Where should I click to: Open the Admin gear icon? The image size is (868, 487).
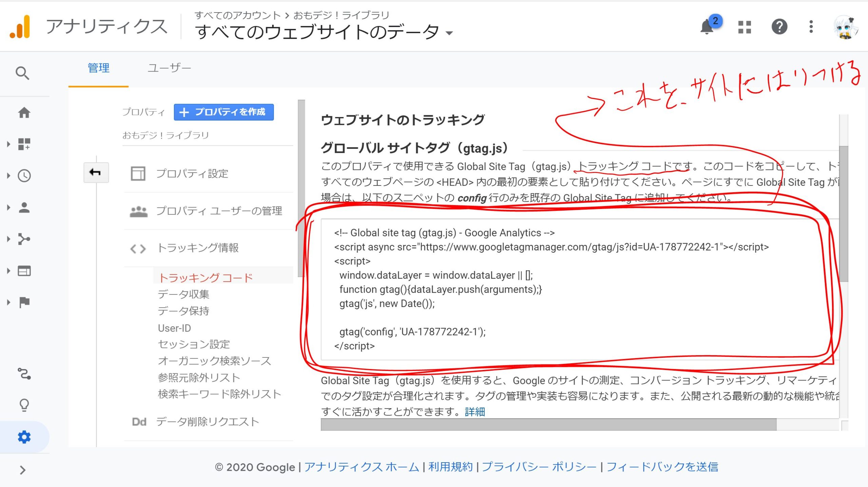click(x=24, y=437)
